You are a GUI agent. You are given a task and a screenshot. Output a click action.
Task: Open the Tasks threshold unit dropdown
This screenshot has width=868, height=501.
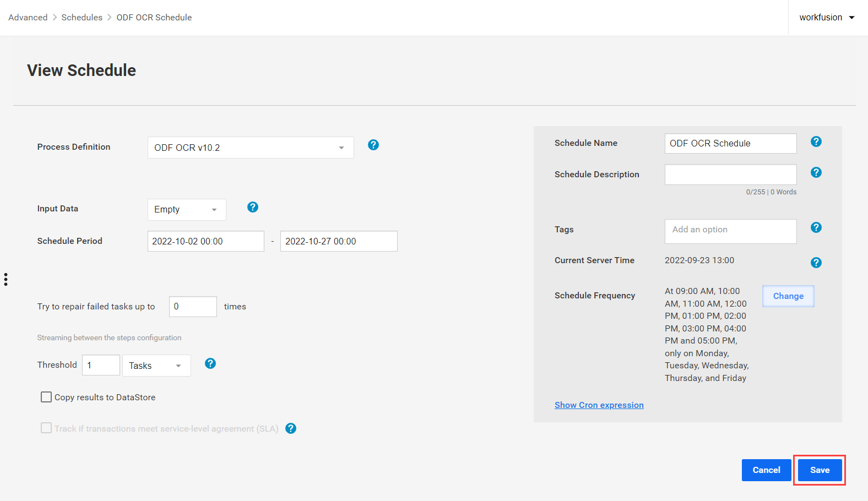(x=156, y=366)
